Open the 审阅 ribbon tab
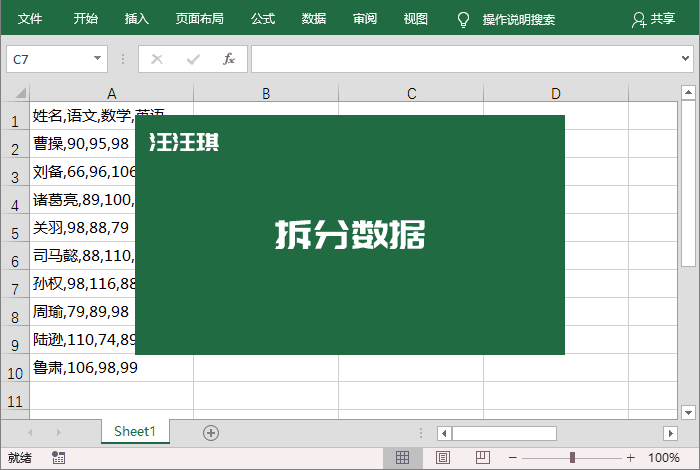Image resolution: width=700 pixels, height=470 pixels. [365, 19]
